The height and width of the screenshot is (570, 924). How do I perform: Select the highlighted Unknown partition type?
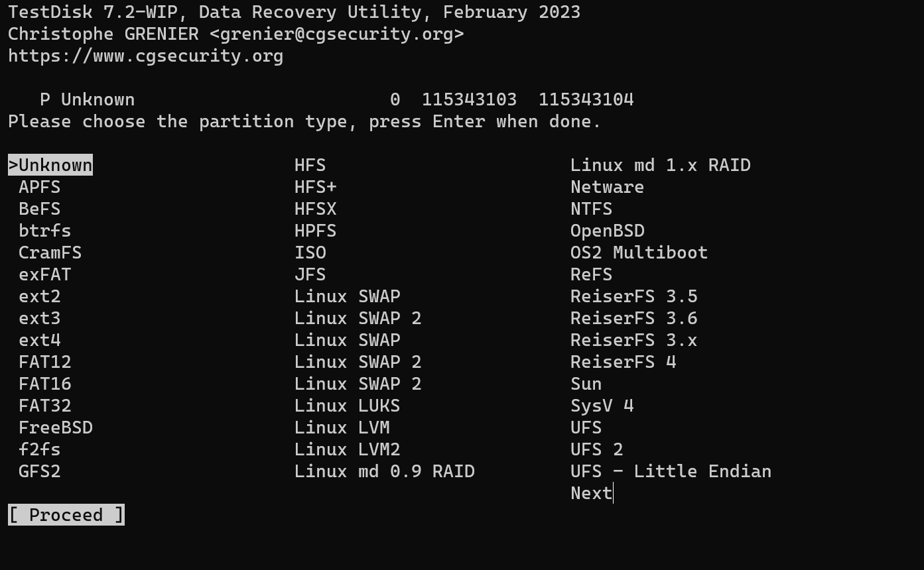click(50, 165)
